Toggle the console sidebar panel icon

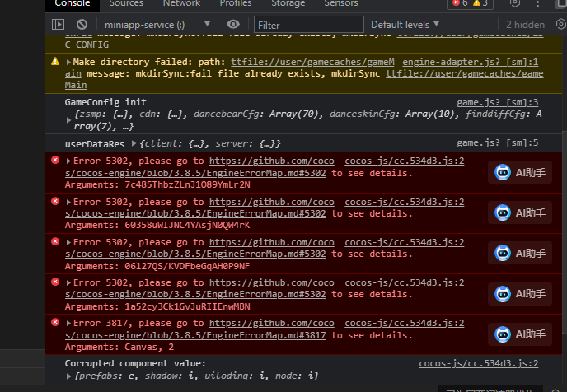pos(58,24)
